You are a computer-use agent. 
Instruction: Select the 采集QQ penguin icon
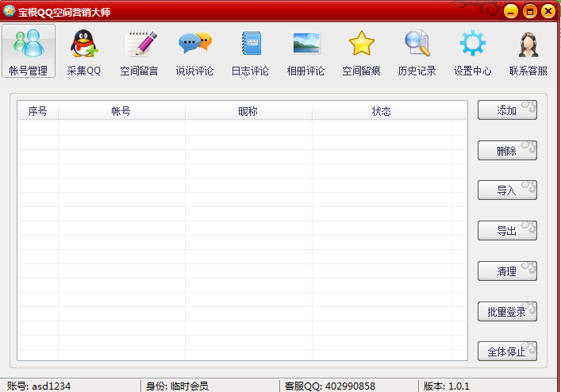(84, 44)
